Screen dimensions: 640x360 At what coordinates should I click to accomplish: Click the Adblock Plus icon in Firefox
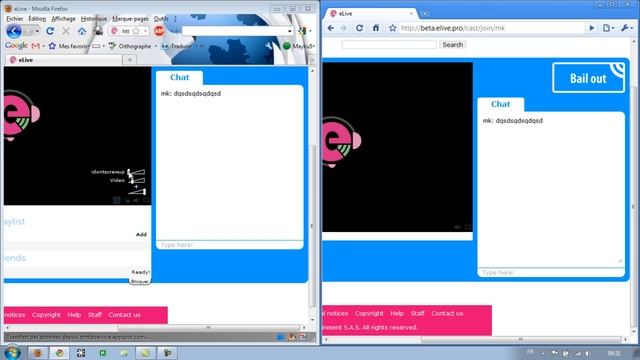coord(159,31)
